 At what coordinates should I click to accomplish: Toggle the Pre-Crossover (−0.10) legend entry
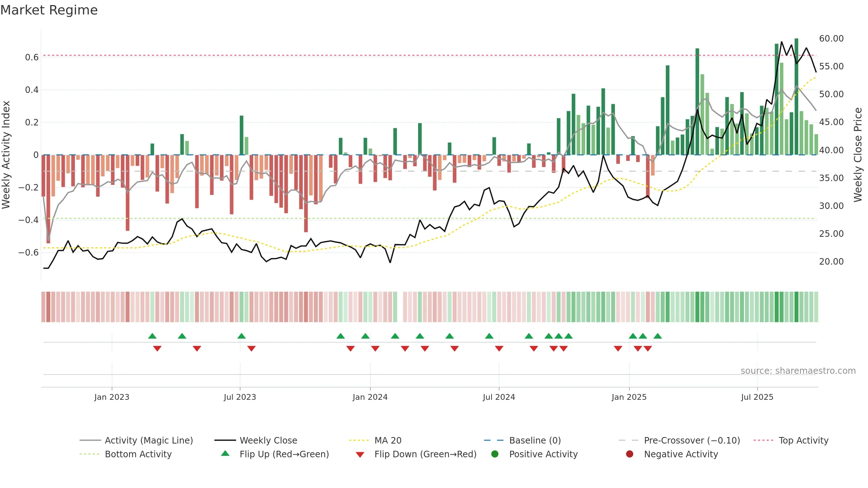coord(679,440)
